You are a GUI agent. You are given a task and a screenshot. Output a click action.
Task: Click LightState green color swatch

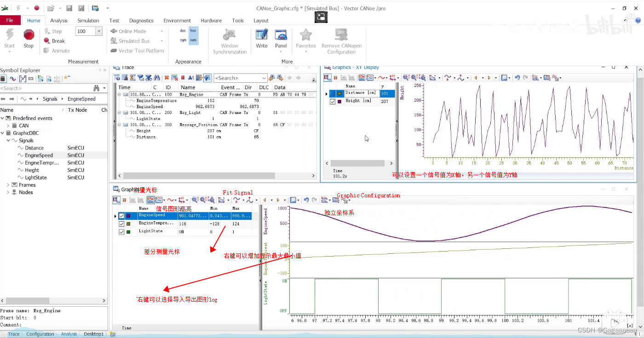(x=128, y=232)
